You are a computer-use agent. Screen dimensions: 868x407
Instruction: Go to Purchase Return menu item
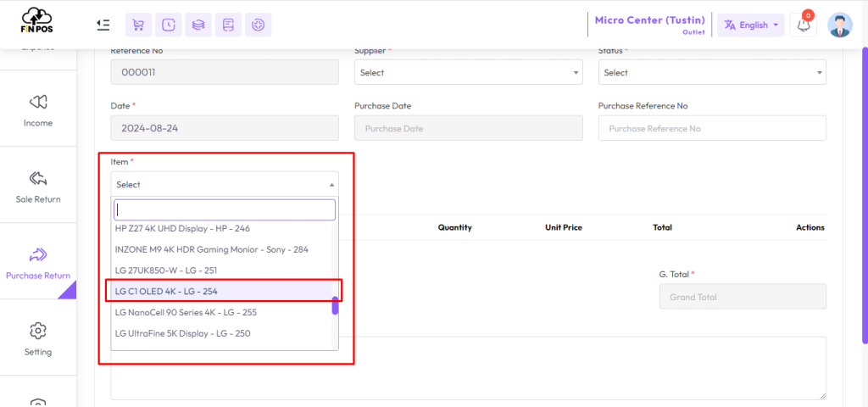[x=38, y=261]
